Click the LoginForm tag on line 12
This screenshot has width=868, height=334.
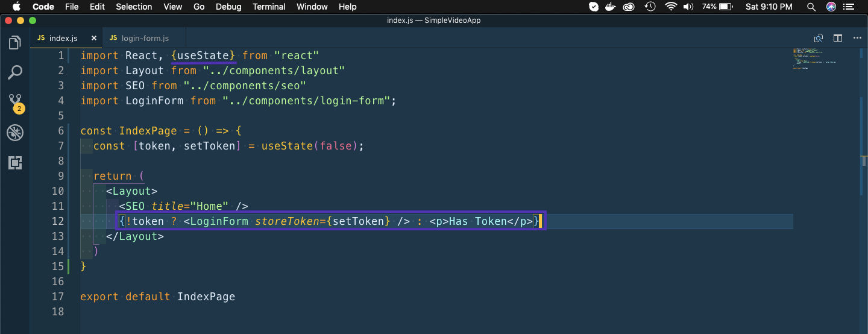click(219, 221)
